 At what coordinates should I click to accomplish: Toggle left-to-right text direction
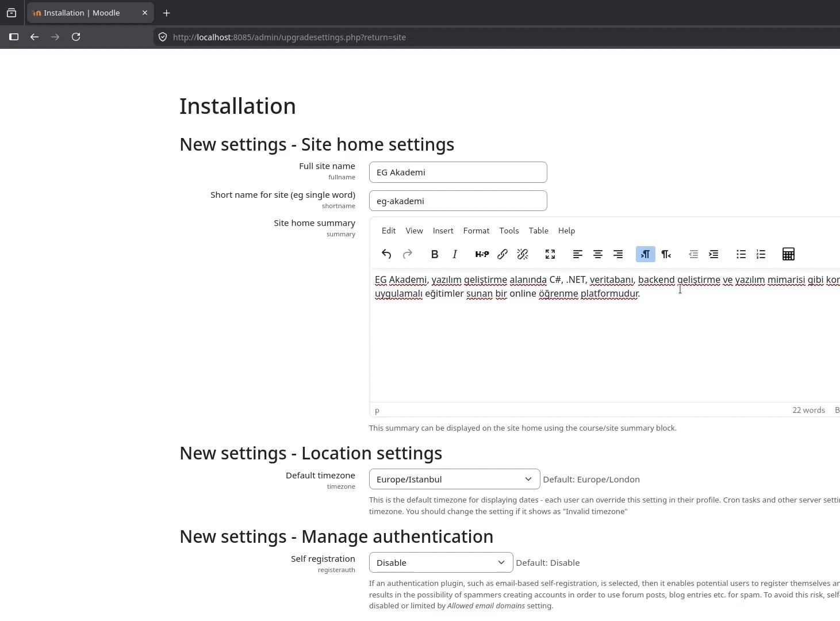[x=646, y=254]
